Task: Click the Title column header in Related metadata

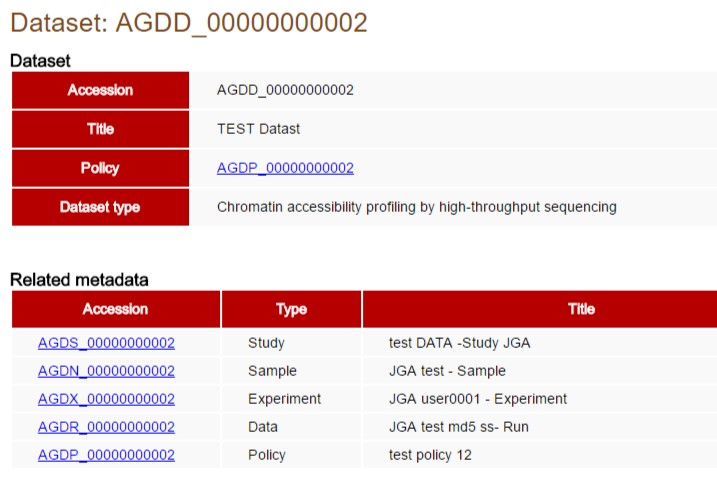Action: [x=581, y=309]
